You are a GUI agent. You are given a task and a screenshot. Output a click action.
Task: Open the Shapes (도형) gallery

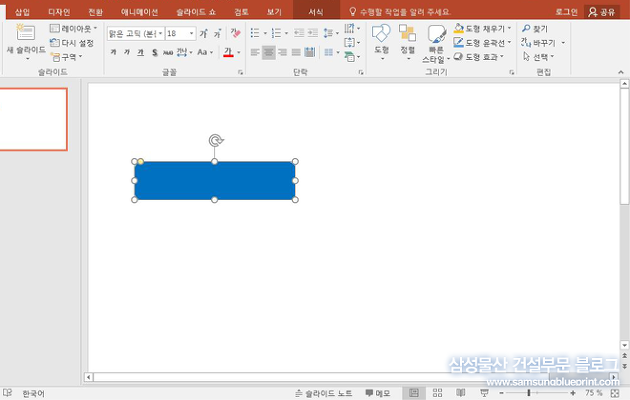[x=381, y=42]
